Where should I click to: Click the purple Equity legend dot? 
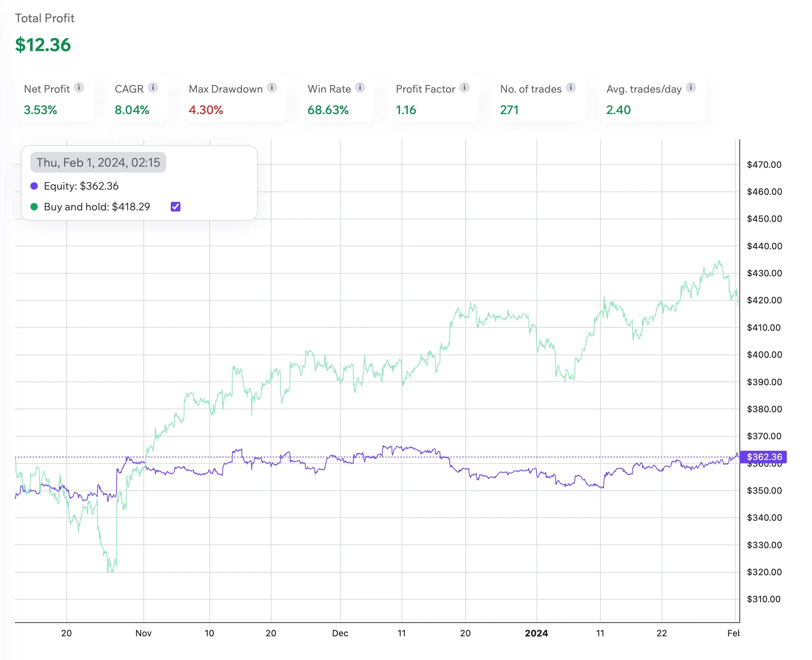[x=34, y=186]
